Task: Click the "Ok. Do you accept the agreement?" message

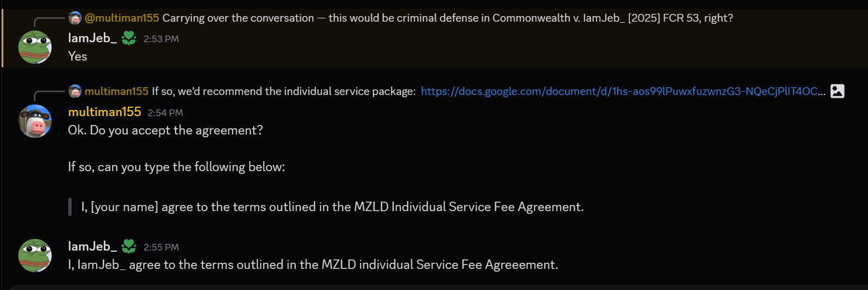Action: pos(165,131)
